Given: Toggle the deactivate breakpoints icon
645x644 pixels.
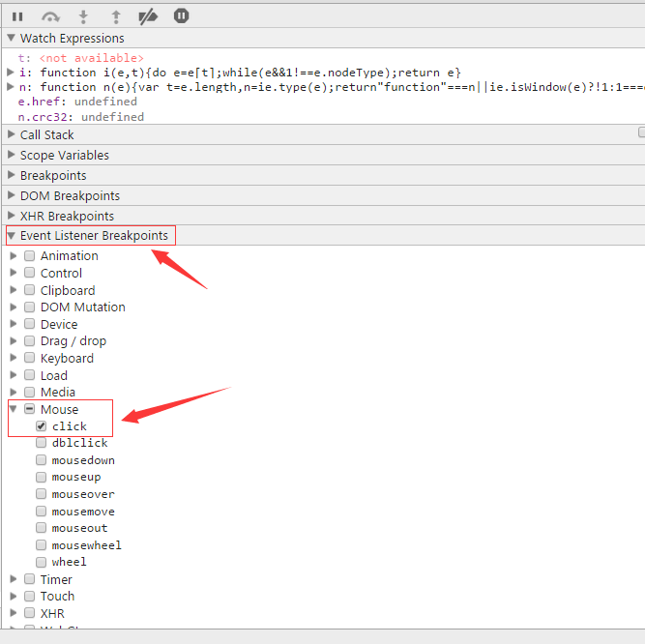Looking at the screenshot, I should click(x=148, y=16).
